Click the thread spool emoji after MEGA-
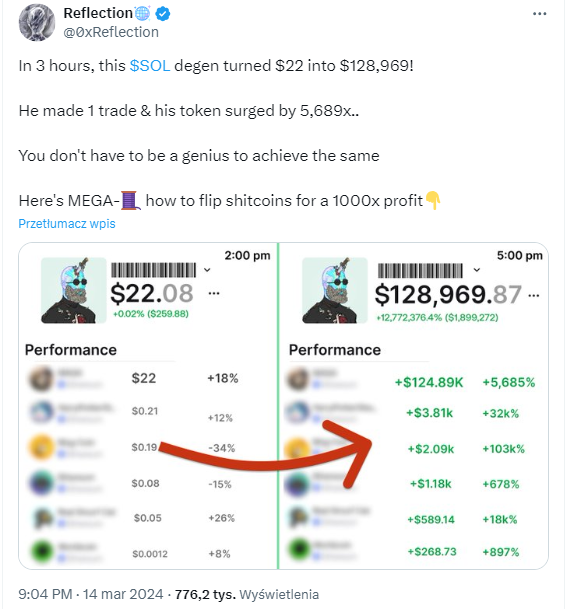 coord(130,200)
